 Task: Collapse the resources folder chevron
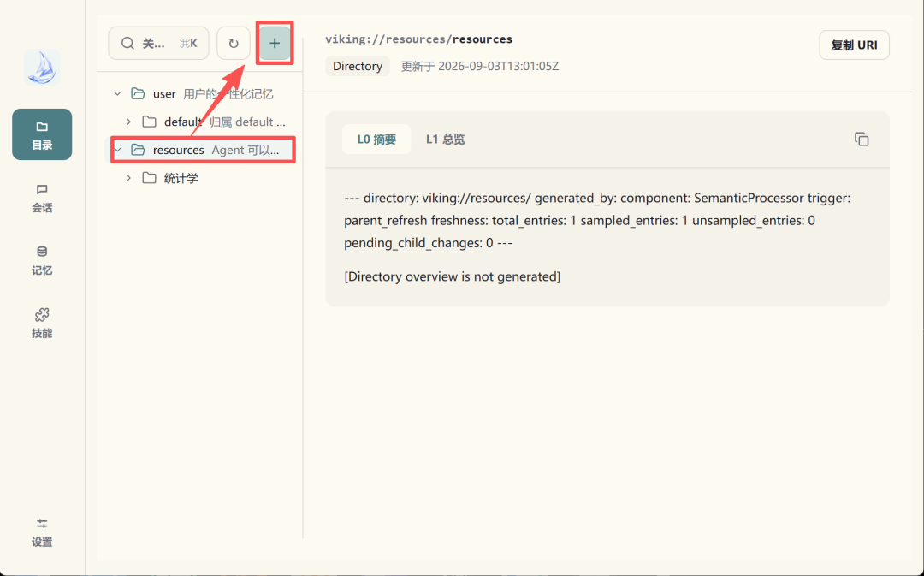coord(118,150)
